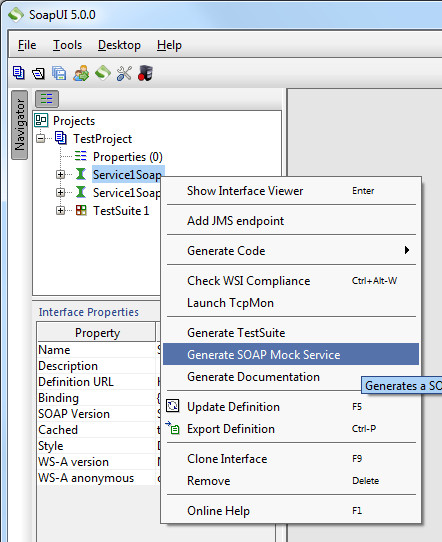Click the Update Definition refresh icon
The height and width of the screenshot is (542, 442).
click(x=172, y=406)
